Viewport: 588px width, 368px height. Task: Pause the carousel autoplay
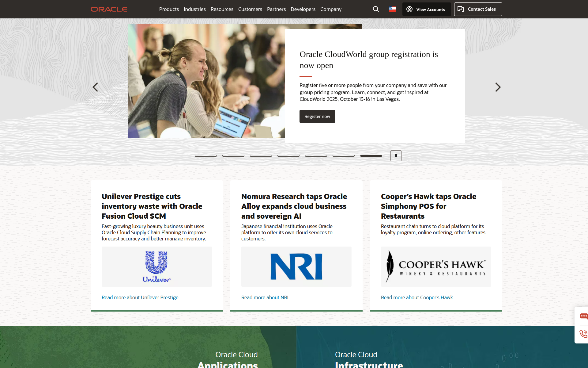click(396, 156)
